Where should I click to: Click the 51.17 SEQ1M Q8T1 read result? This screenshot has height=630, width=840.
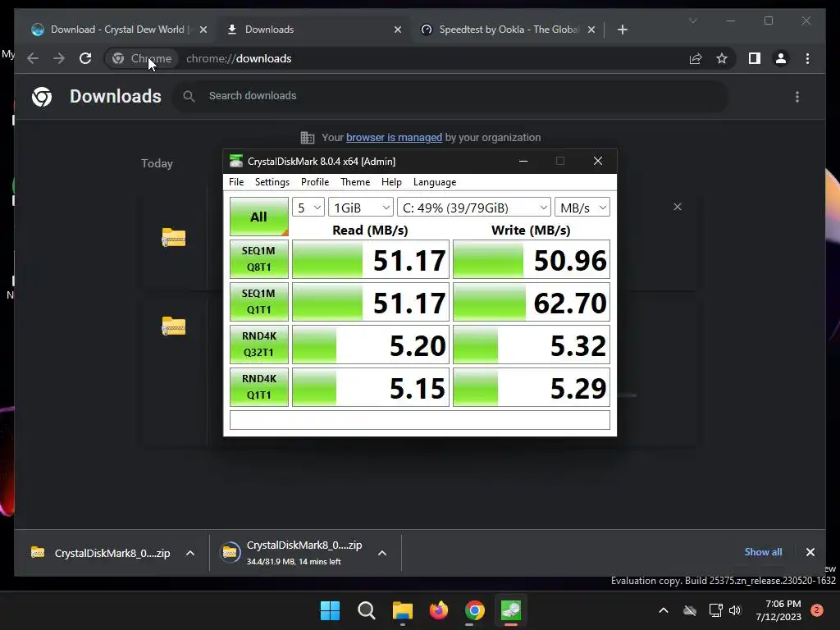pos(370,259)
